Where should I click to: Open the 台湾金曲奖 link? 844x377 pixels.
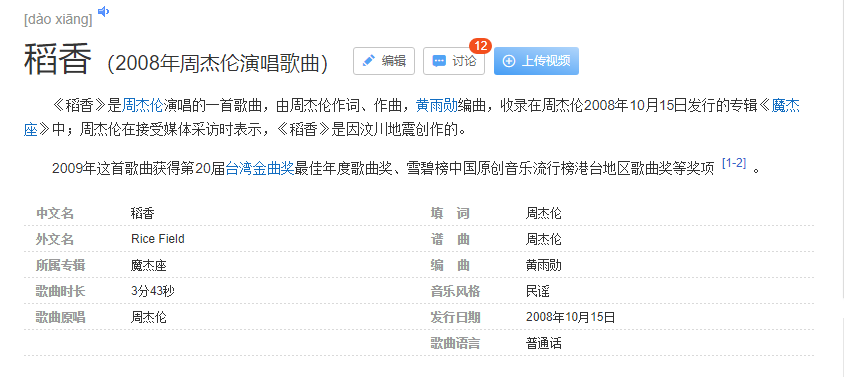click(x=259, y=169)
